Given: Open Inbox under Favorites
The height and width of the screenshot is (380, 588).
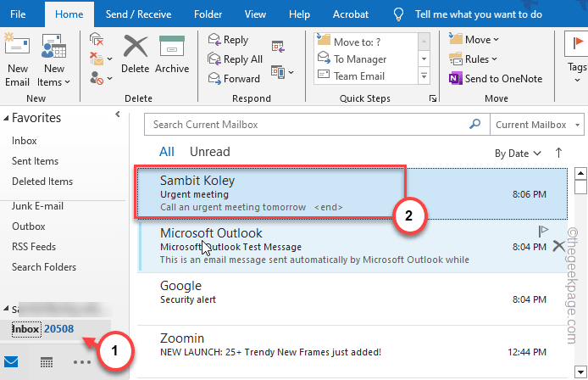Looking at the screenshot, I should pyautogui.click(x=24, y=141).
